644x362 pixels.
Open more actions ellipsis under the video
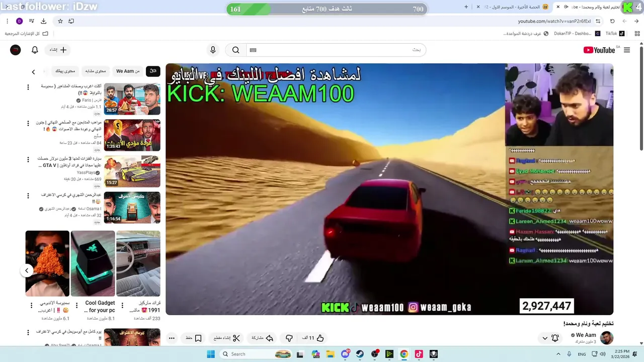coord(172,338)
